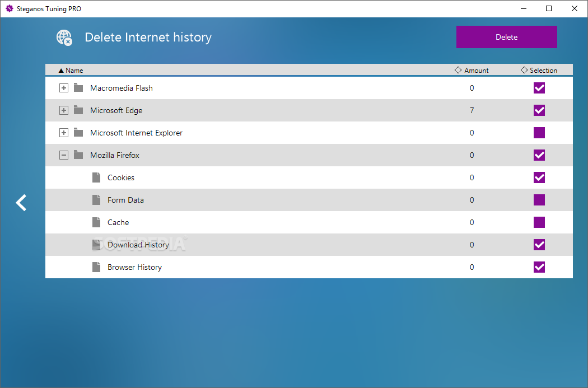
Task: Click the Form Data file icon
Action: tap(96, 200)
